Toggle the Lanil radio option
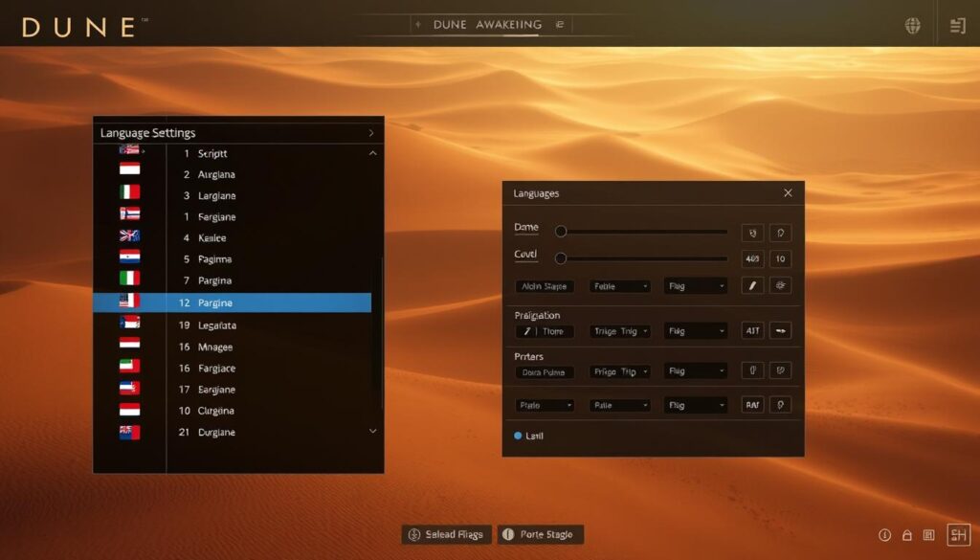 (x=518, y=436)
